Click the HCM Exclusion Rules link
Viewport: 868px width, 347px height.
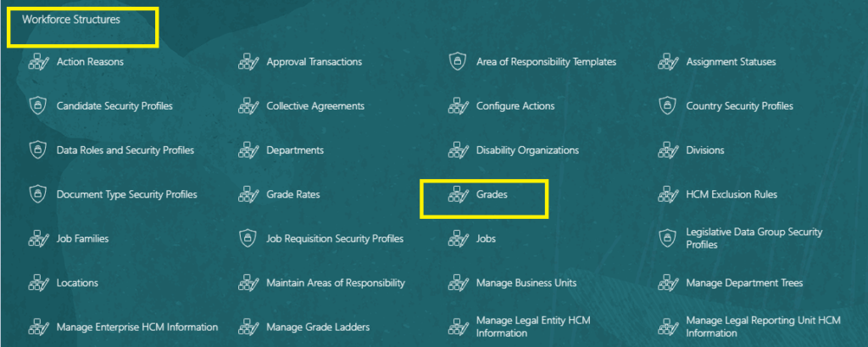(732, 194)
